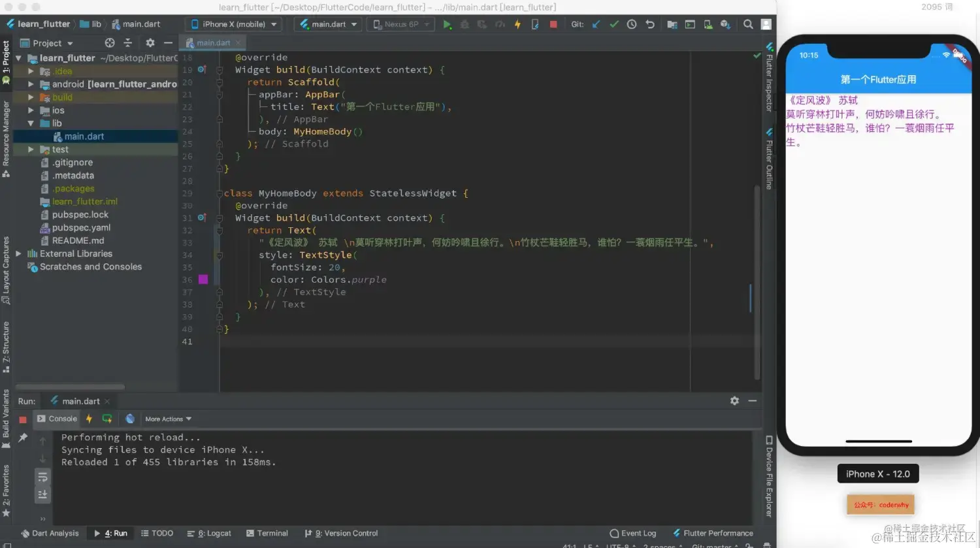Select the Console tab in the Run panel

coord(57,419)
